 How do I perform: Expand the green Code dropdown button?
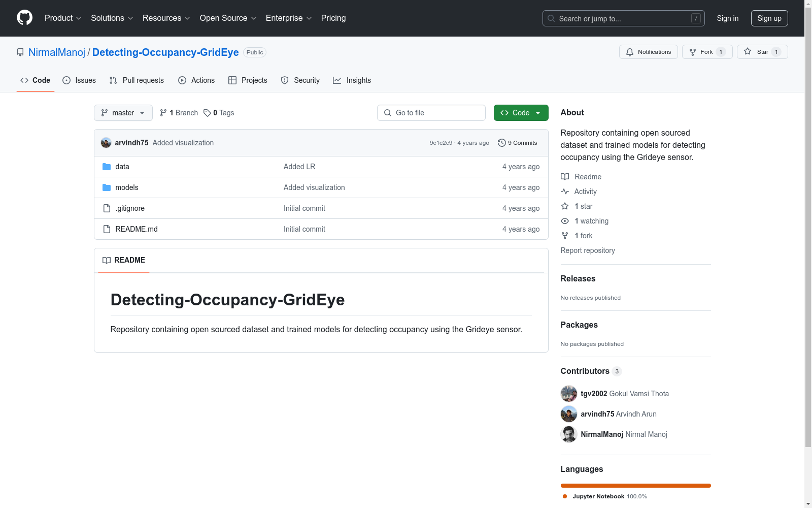[x=521, y=113]
